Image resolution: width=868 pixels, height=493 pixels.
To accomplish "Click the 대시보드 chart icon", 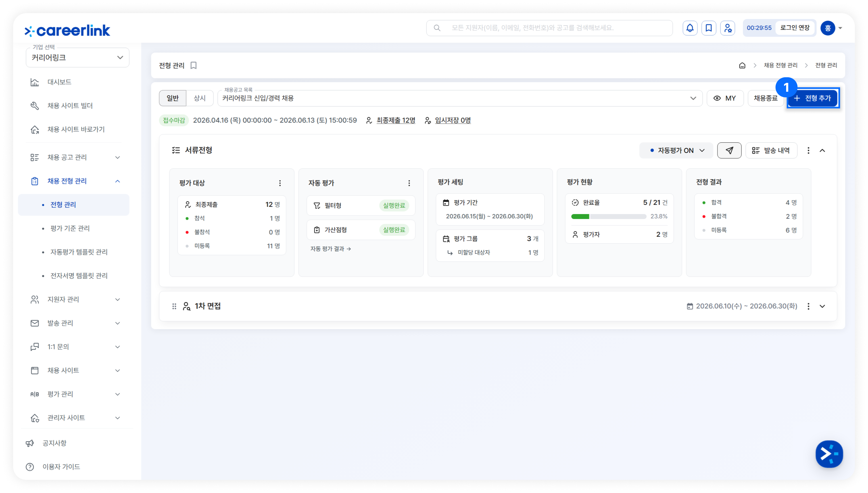I will [35, 82].
